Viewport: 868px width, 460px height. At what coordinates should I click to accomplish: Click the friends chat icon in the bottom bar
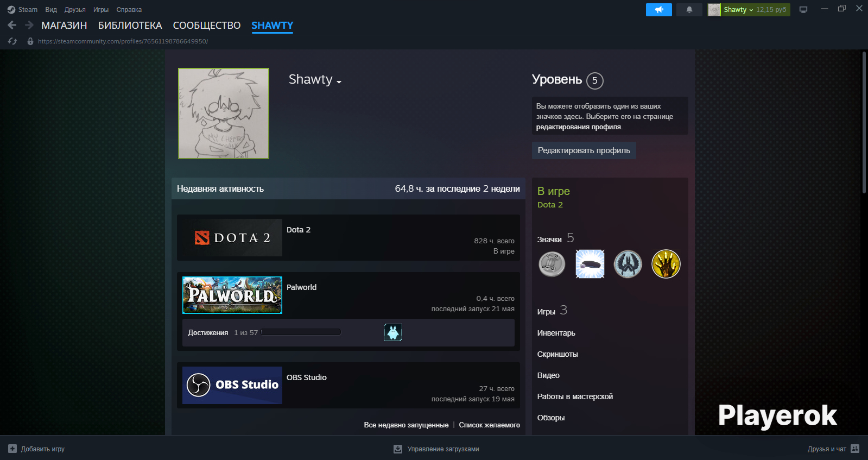[x=855, y=449]
